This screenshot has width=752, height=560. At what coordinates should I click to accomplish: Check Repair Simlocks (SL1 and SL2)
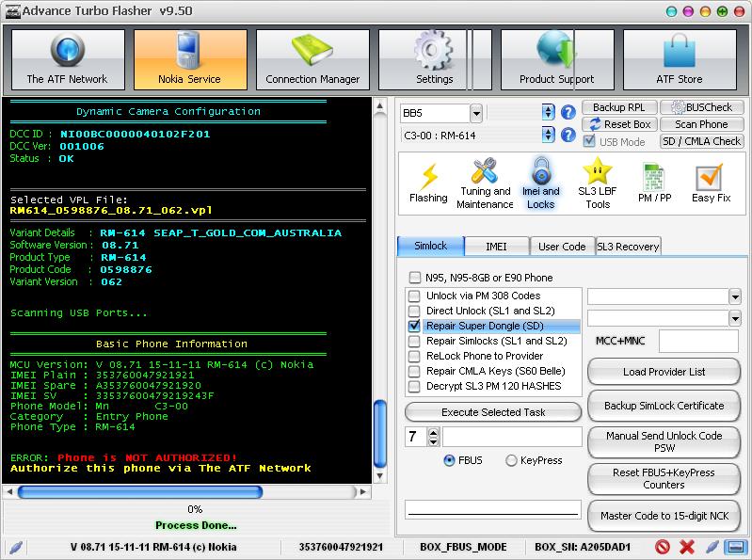point(414,341)
